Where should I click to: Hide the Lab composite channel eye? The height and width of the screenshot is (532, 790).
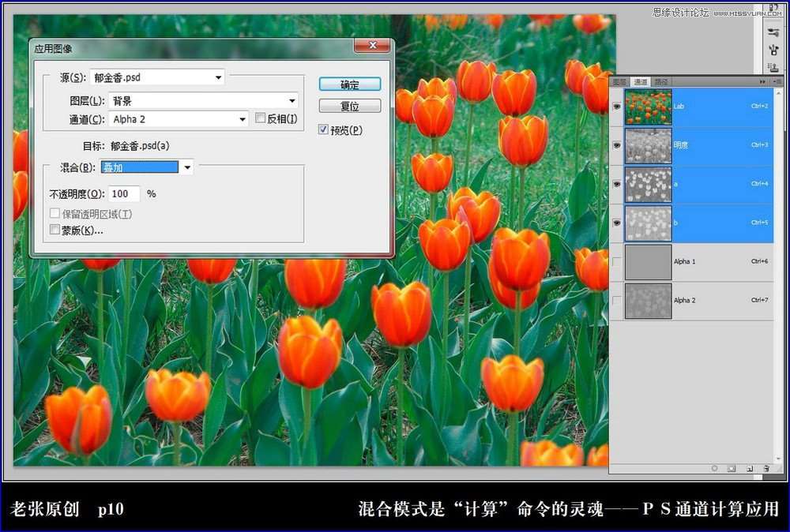coord(617,107)
